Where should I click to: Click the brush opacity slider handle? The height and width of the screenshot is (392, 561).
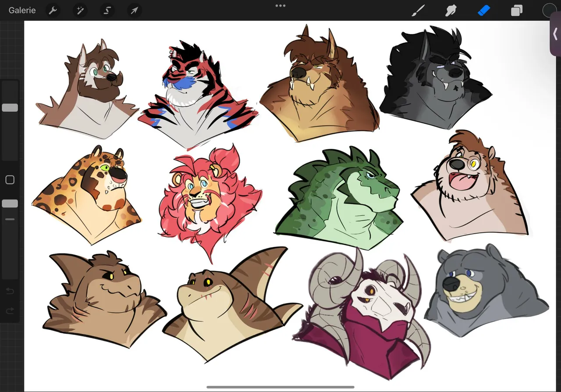pos(10,203)
